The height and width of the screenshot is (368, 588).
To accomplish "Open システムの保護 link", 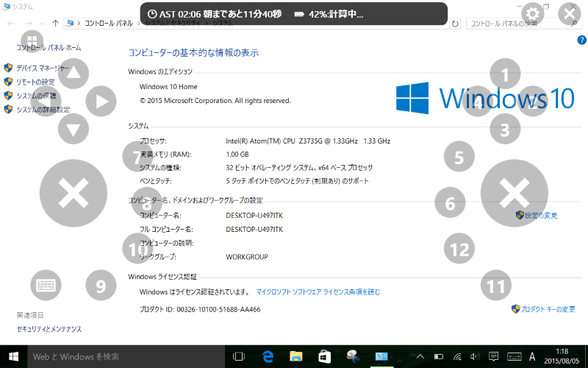I will point(36,96).
